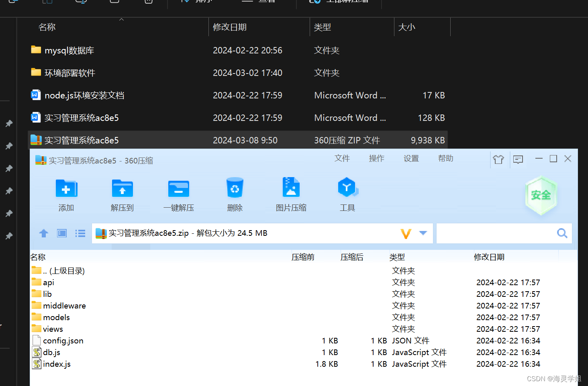Toggle a pin in the left sidebar
Viewport: 588px width, 386px height.
[x=9, y=146]
